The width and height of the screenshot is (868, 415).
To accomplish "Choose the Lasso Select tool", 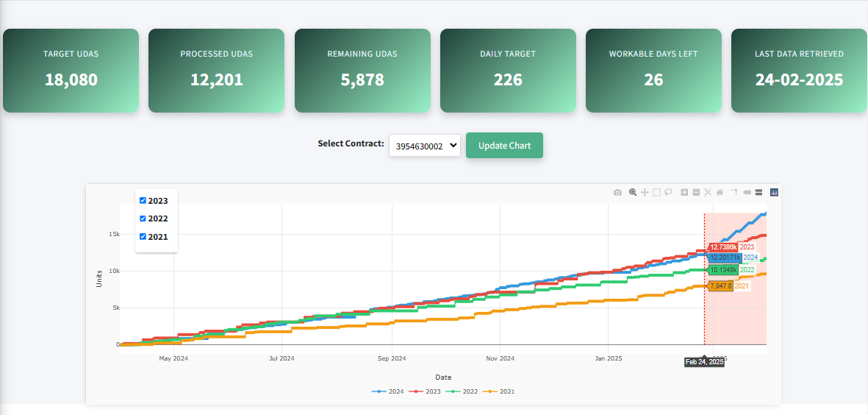I will point(669,193).
